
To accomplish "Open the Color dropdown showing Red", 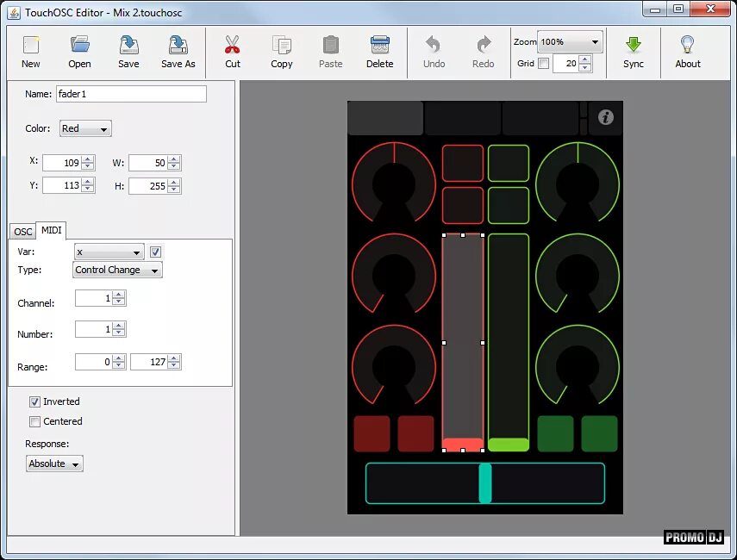I will 85,128.
